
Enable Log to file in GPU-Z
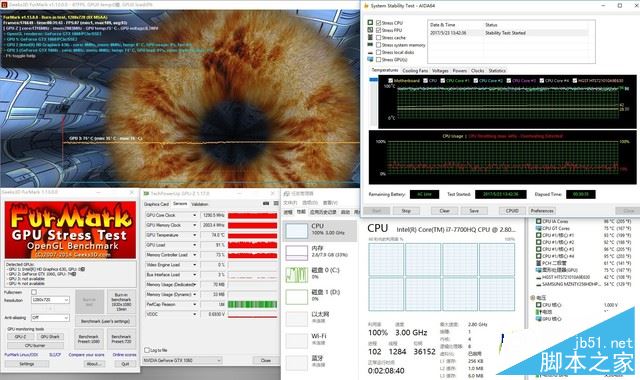coord(147,350)
